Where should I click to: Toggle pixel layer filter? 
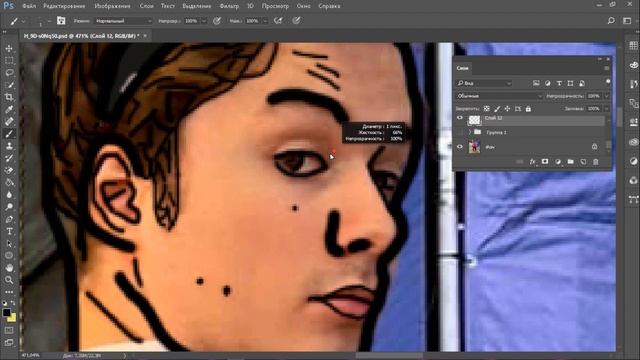pos(536,83)
